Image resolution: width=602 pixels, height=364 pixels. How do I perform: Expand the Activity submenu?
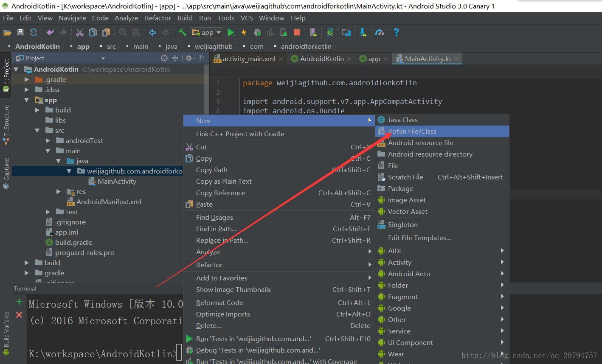tap(442, 263)
